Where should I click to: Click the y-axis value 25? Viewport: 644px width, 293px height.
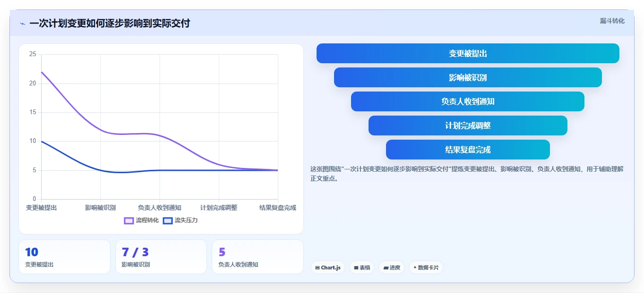(x=33, y=54)
